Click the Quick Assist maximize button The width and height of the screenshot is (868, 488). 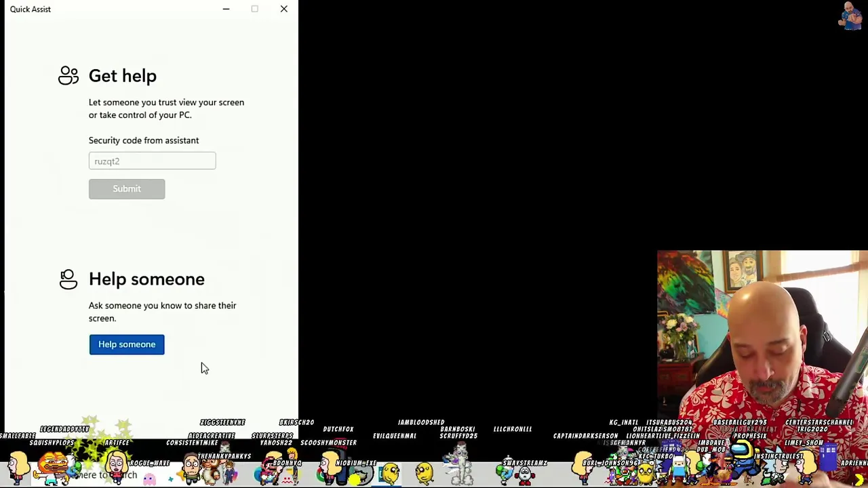click(x=255, y=9)
